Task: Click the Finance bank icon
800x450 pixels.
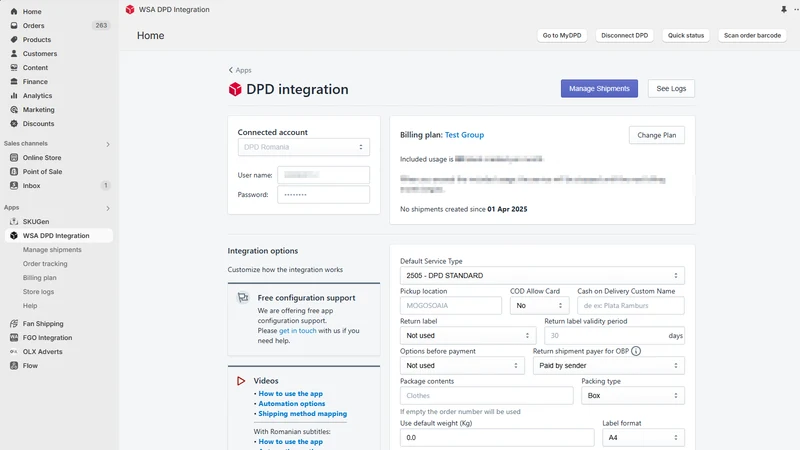Action: tap(14, 82)
